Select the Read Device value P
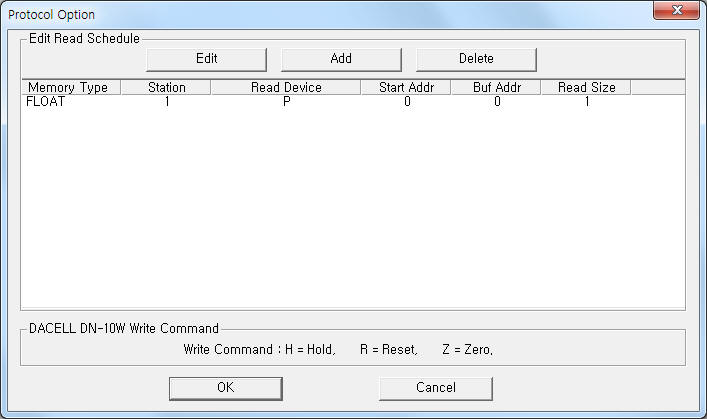Viewport: 707px width, 419px height. click(x=286, y=101)
